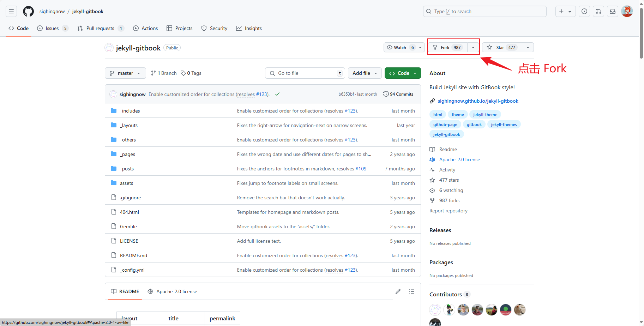Viewport: 644px width, 326px height.
Task: Open the Contributors heading link
Action: pos(450,294)
